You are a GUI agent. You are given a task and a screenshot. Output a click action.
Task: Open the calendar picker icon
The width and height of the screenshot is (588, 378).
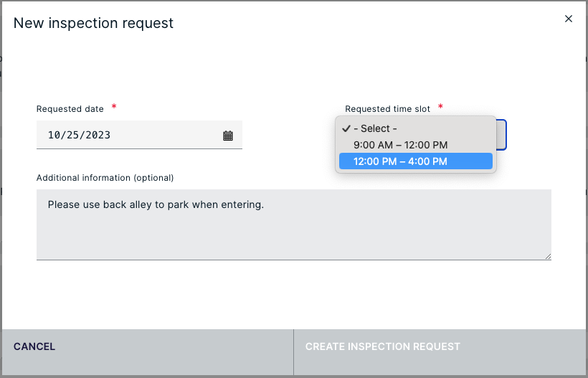point(228,136)
